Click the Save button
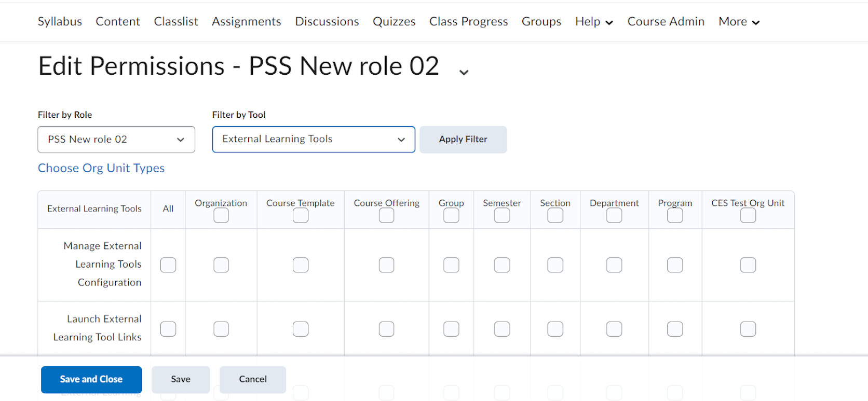This screenshot has width=868, height=401. (x=181, y=380)
